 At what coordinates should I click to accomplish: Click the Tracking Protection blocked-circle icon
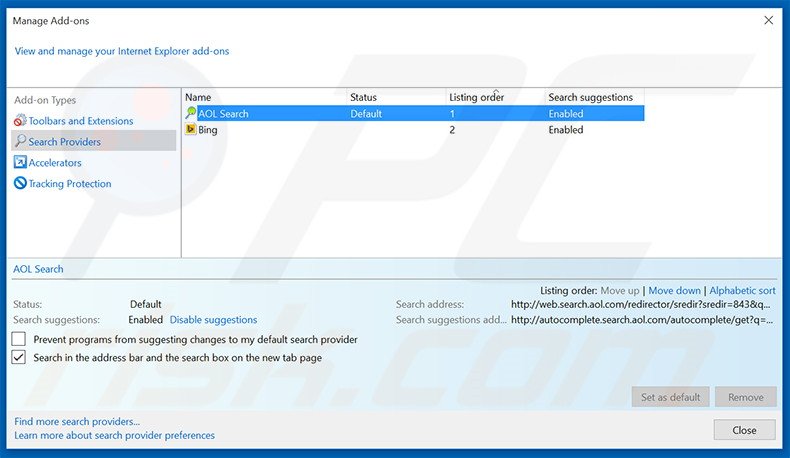point(20,183)
